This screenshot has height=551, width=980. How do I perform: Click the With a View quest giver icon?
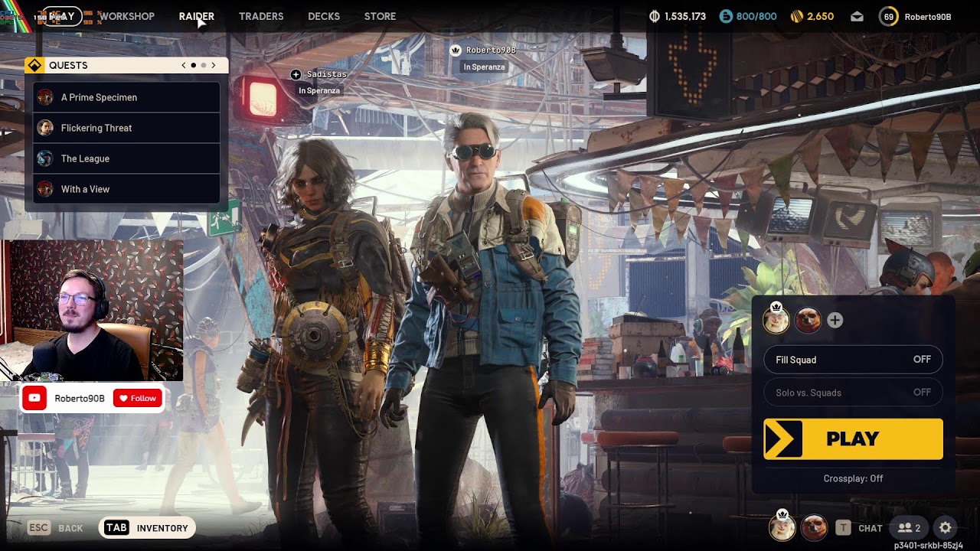pos(45,189)
